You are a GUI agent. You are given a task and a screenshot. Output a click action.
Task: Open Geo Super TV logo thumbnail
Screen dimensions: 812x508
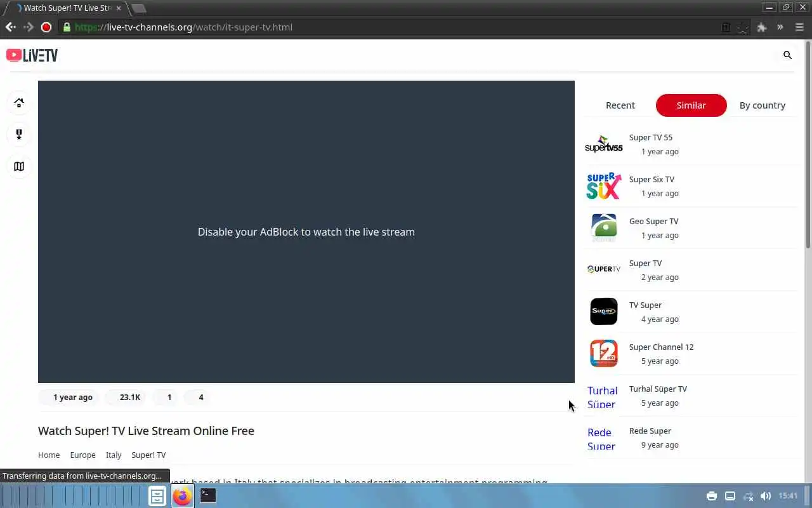point(603,228)
